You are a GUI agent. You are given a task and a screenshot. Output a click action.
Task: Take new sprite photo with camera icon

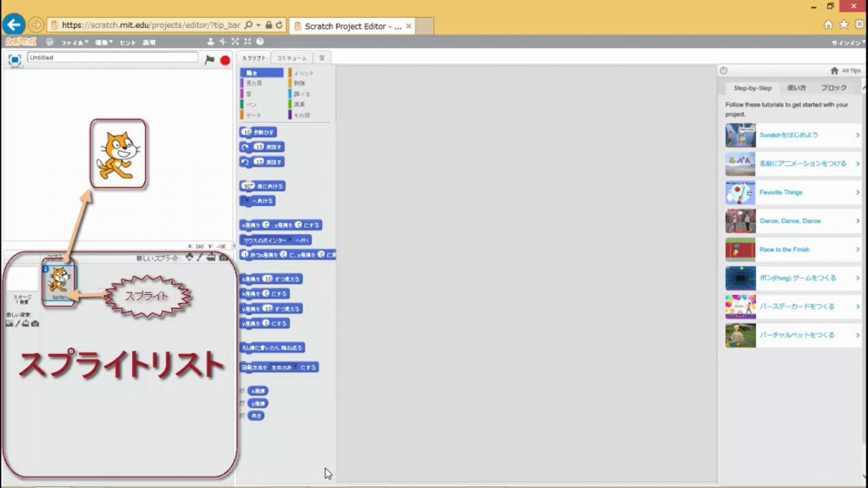[223, 258]
